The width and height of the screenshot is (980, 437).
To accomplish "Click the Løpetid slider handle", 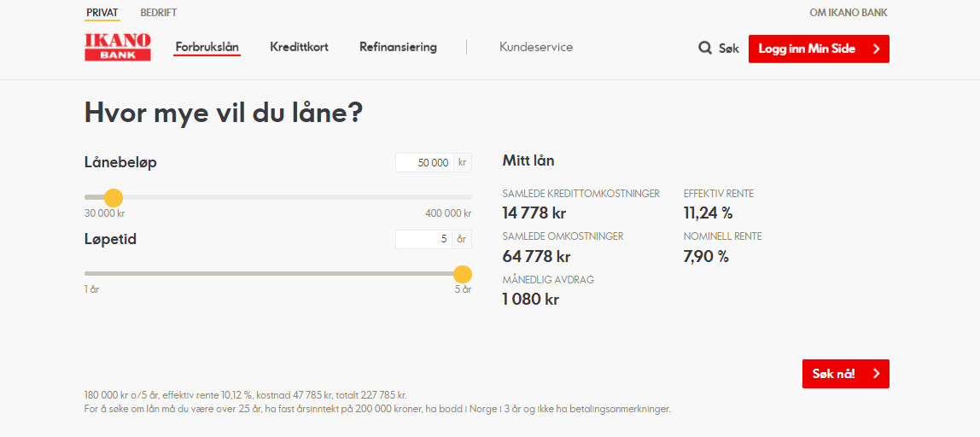I will click(462, 274).
